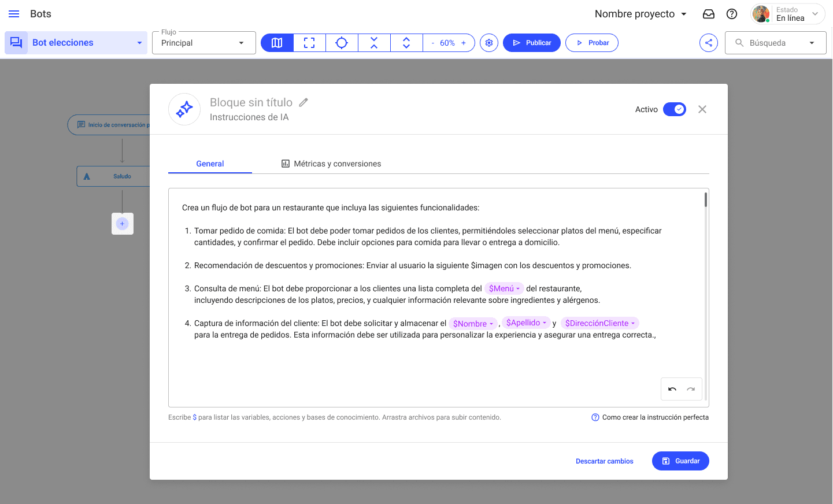The height and width of the screenshot is (504, 833).
Task: Click the redo arrow icon
Action: (x=691, y=389)
